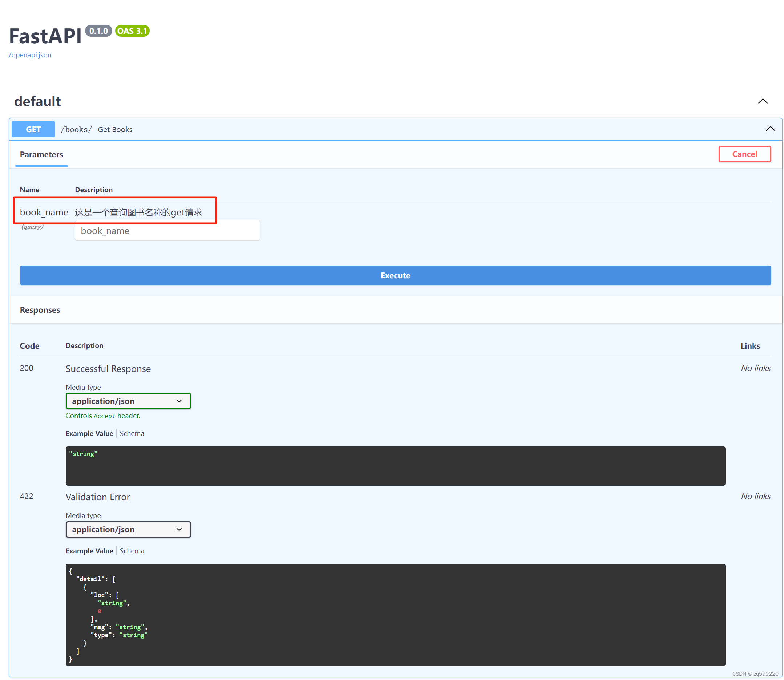The height and width of the screenshot is (680, 784).
Task: Collapse the GET /books/ operation panel
Action: pos(770,128)
